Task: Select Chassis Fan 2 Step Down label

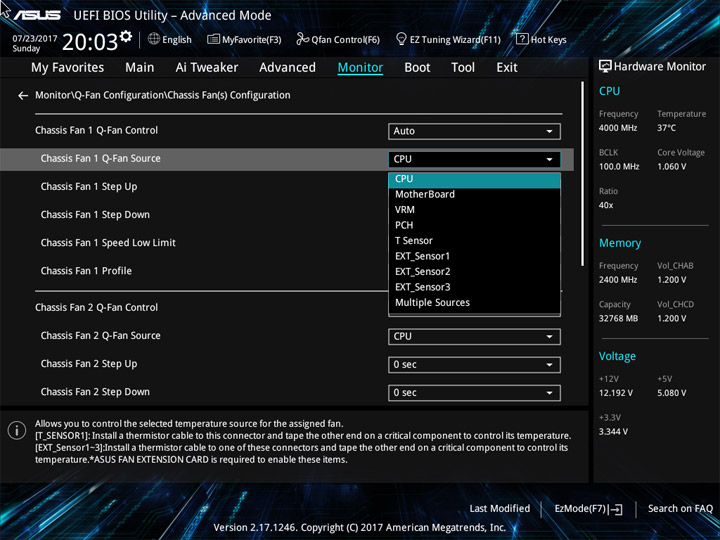Action: [95, 392]
